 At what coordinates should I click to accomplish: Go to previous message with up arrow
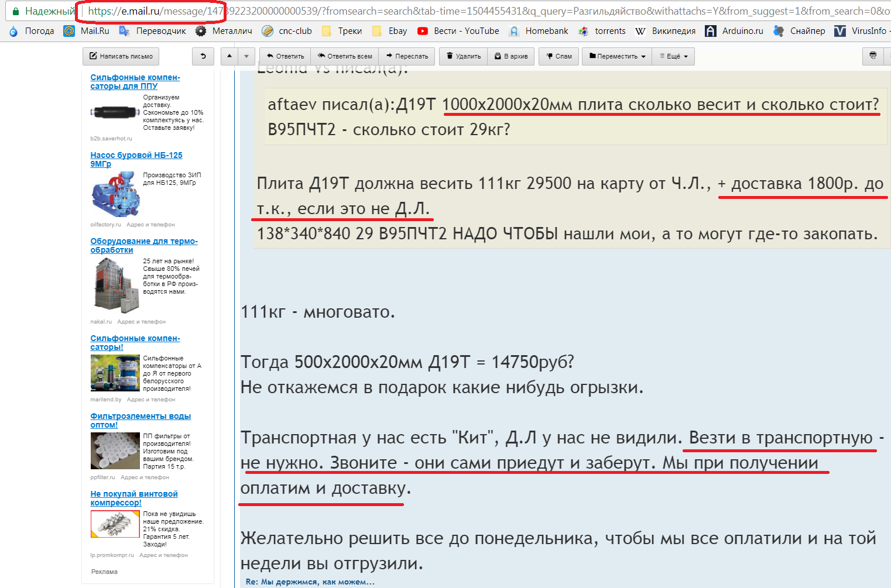click(229, 56)
